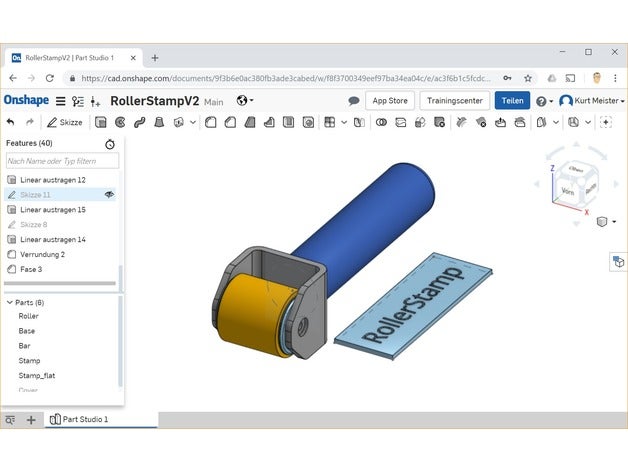This screenshot has height=472, width=628.
Task: Select the Replace face tool icon
Action: tap(520, 122)
